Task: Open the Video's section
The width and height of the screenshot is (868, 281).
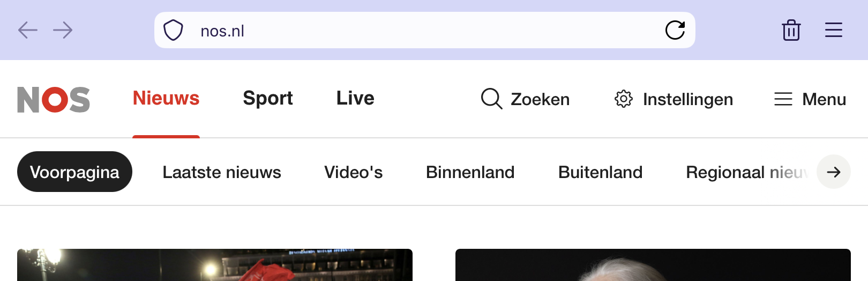Action: coord(354,172)
